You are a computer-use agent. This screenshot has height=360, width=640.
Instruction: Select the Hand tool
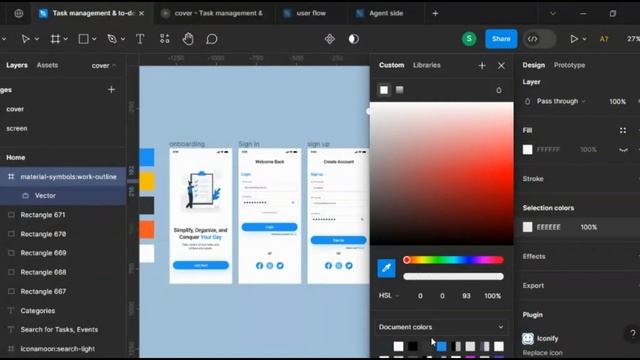coord(188,39)
